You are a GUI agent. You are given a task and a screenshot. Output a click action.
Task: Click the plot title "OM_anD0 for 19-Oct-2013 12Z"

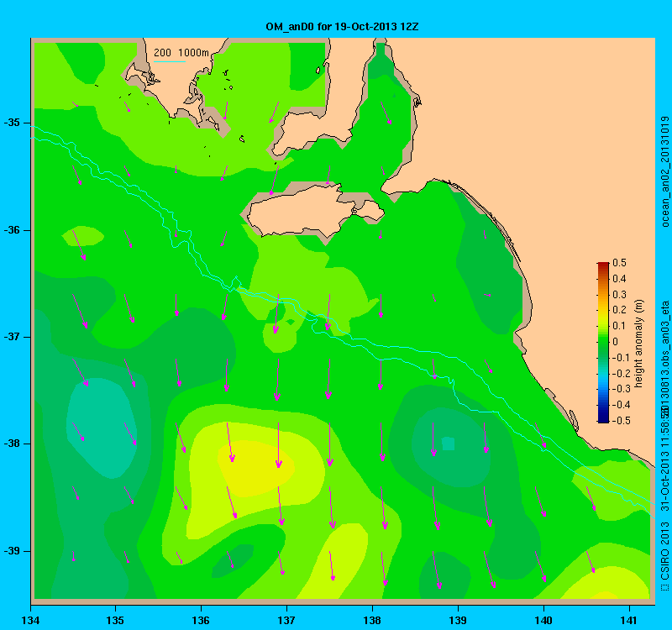pos(342,27)
